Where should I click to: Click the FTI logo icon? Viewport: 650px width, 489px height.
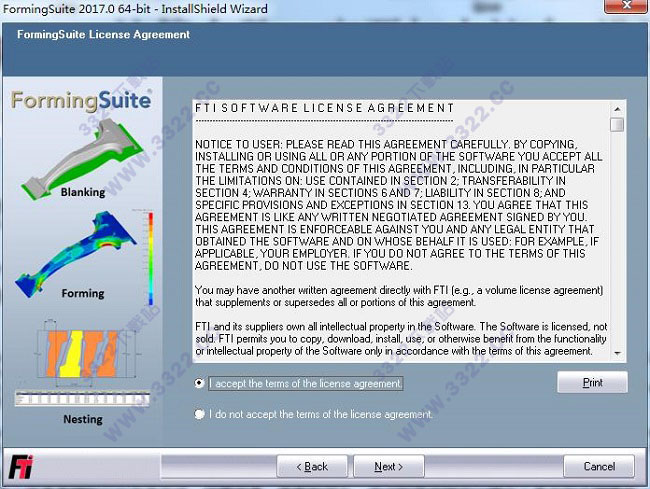[21, 467]
